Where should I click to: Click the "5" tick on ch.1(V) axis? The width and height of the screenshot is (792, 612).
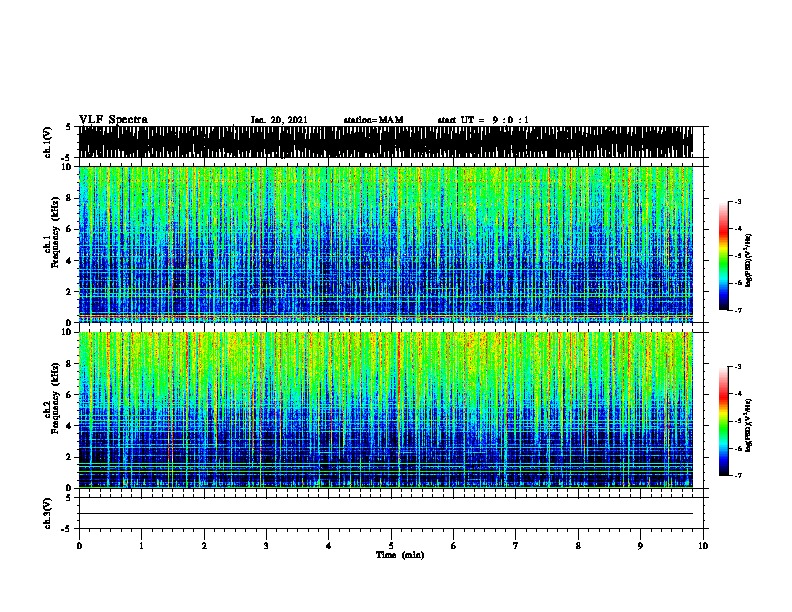pos(68,127)
